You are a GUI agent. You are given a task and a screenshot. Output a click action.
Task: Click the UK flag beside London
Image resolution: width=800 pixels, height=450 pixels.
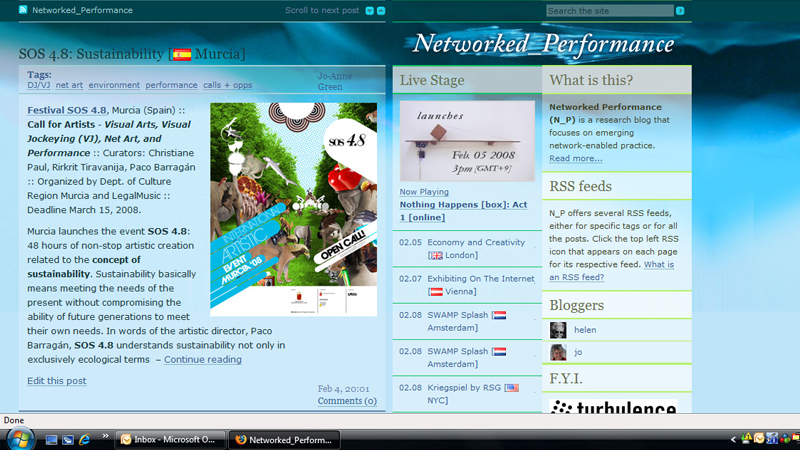pyautogui.click(x=436, y=256)
